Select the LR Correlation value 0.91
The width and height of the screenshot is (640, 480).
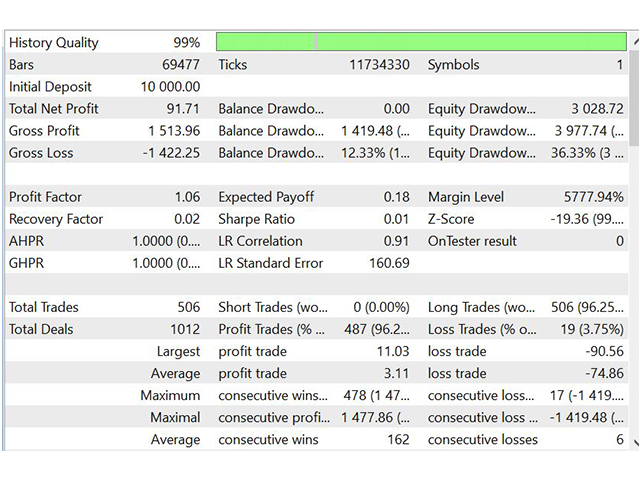[x=396, y=241]
